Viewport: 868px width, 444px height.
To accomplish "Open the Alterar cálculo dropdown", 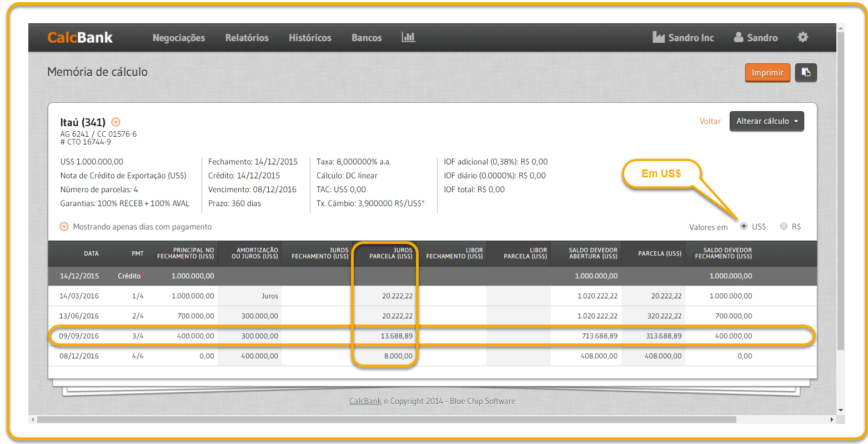I will tap(767, 121).
